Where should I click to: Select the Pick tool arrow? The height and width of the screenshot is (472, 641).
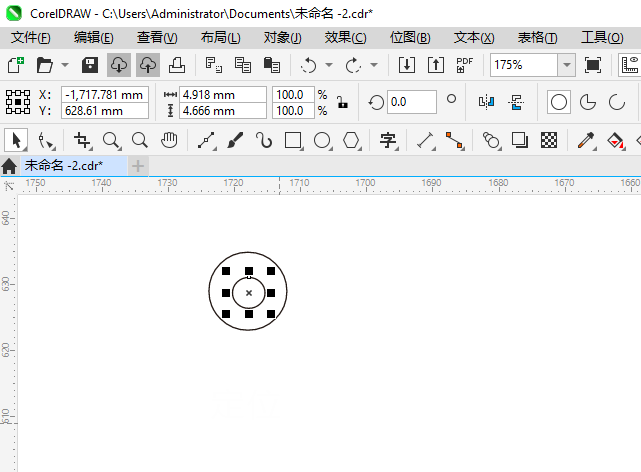click(16, 141)
